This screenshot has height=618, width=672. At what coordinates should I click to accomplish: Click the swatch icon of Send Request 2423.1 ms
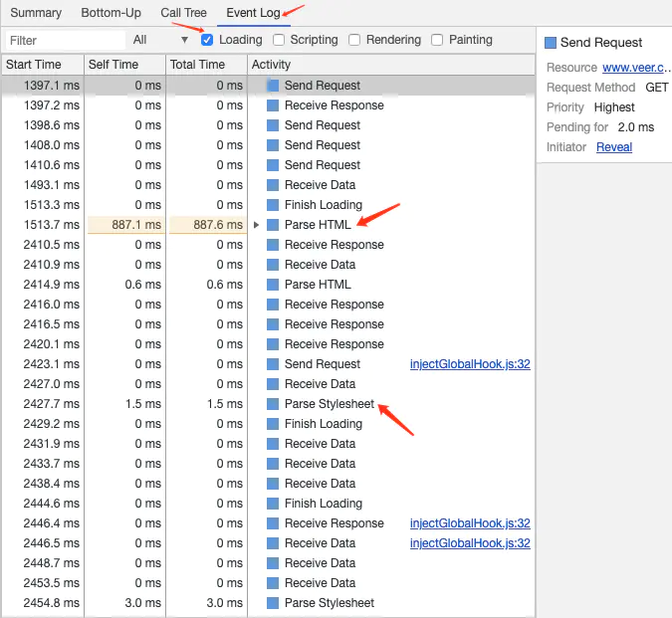point(273,364)
